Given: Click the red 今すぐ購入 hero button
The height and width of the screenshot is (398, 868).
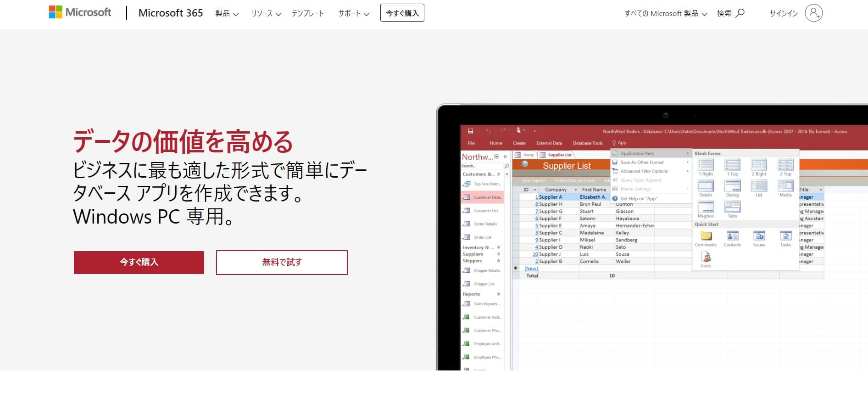Looking at the screenshot, I should [x=139, y=262].
